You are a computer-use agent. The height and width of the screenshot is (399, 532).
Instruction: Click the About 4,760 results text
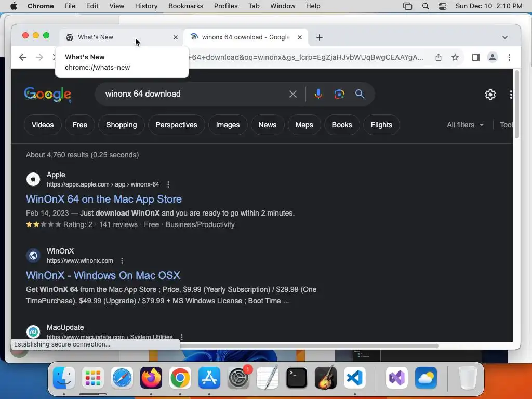(x=83, y=155)
